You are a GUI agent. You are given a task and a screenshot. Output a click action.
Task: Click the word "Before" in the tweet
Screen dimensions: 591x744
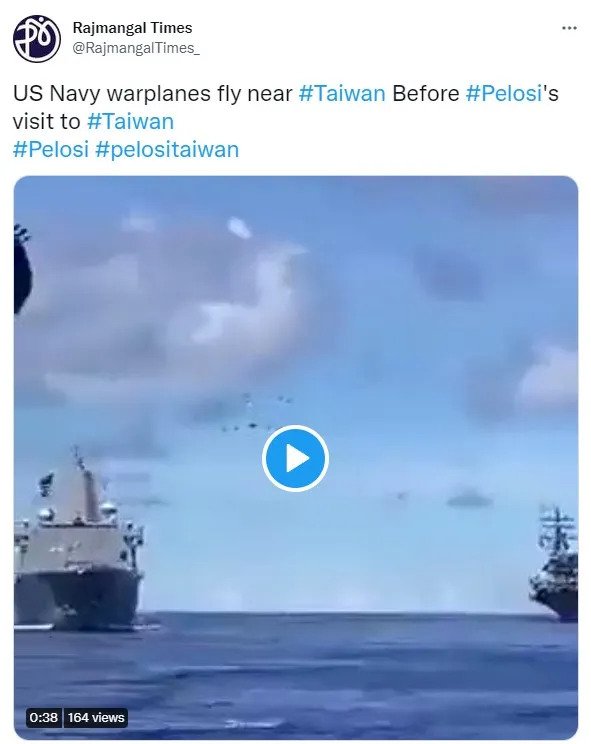(x=425, y=93)
